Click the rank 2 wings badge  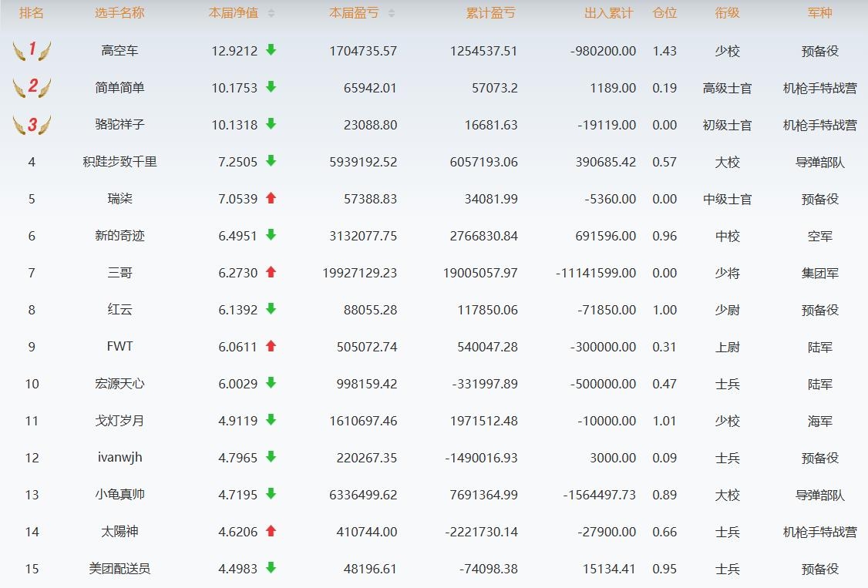[x=32, y=87]
